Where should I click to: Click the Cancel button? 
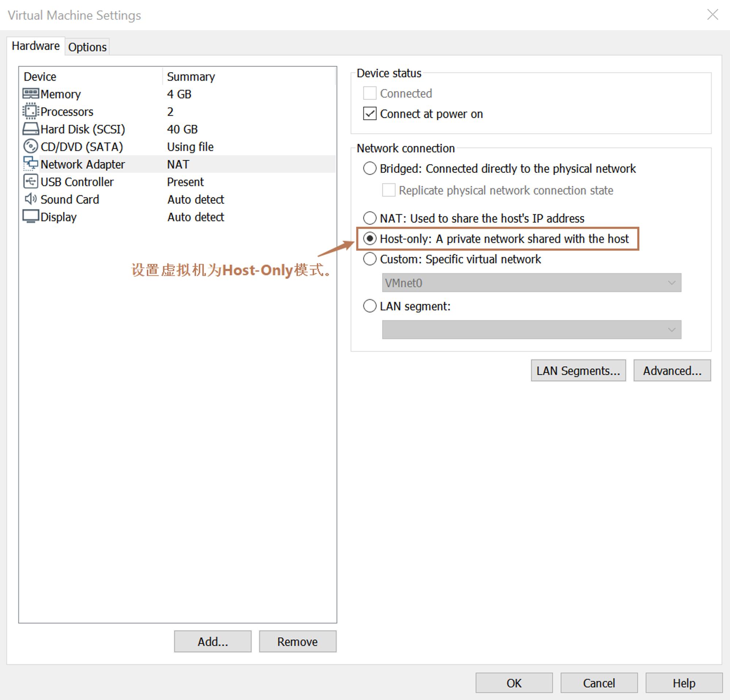pyautogui.click(x=599, y=683)
